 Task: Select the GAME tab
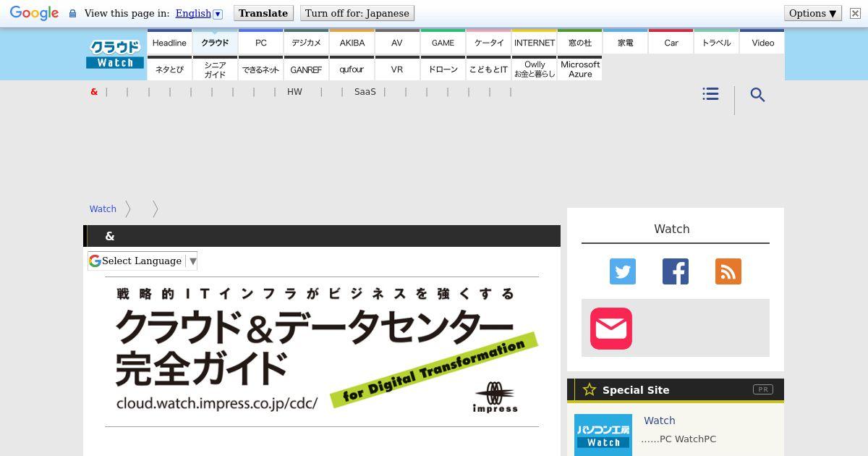pos(443,42)
